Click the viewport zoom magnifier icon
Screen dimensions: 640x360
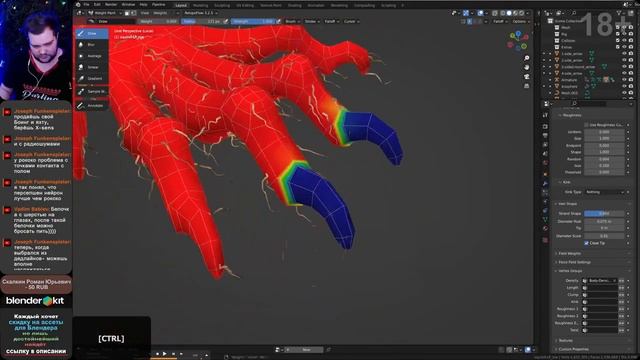click(x=527, y=58)
